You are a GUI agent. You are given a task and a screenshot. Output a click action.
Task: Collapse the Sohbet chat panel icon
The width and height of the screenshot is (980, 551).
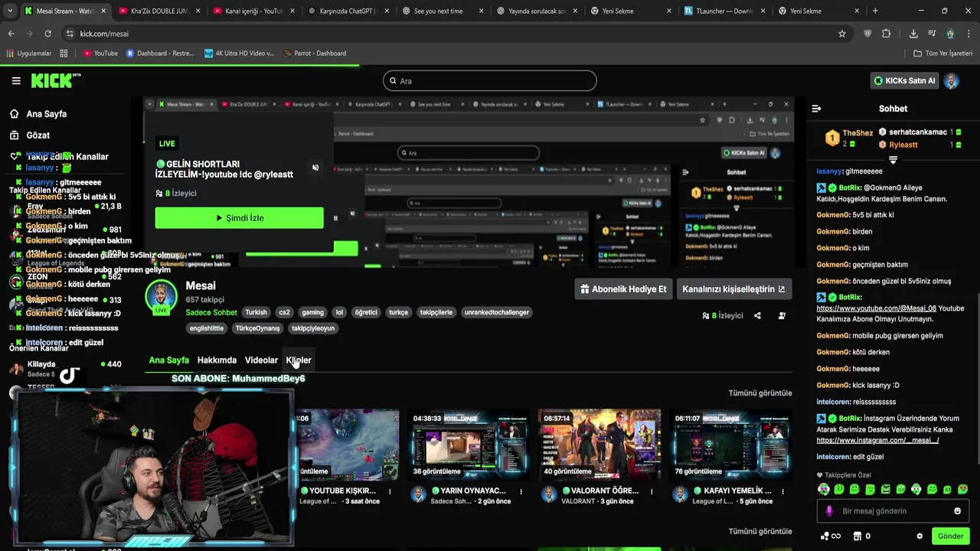coord(816,109)
